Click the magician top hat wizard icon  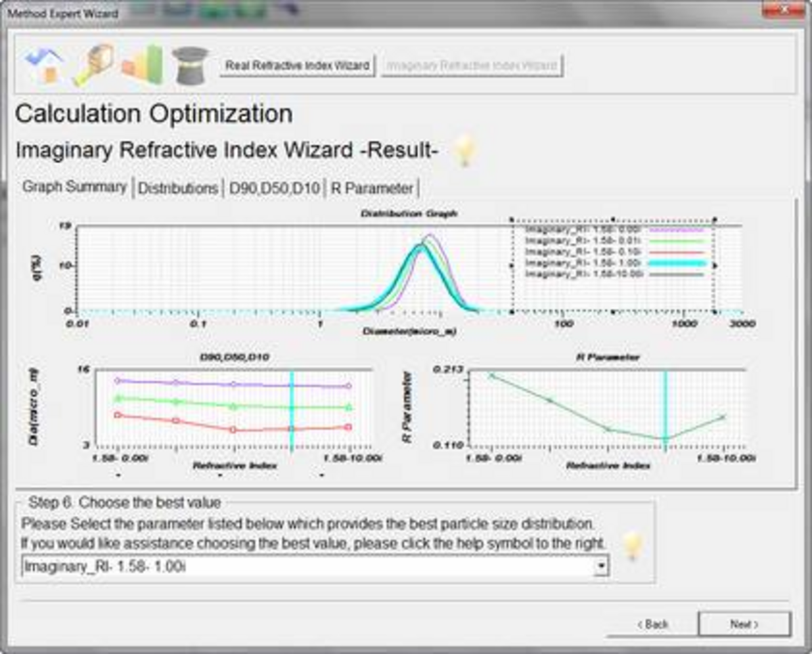point(190,66)
